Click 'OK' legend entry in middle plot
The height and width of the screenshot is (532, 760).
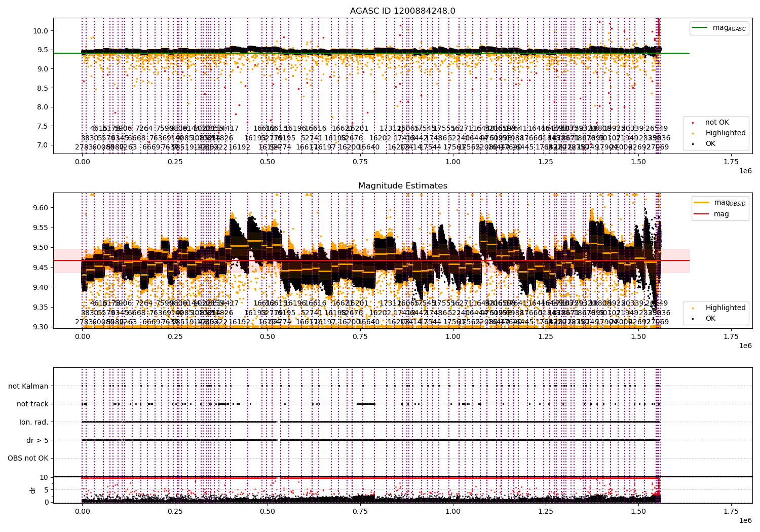click(704, 318)
